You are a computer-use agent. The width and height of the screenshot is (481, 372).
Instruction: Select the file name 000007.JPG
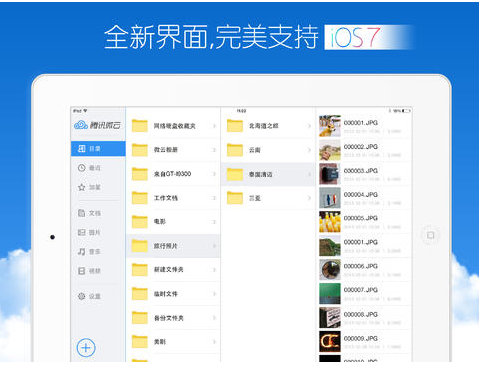point(361,290)
